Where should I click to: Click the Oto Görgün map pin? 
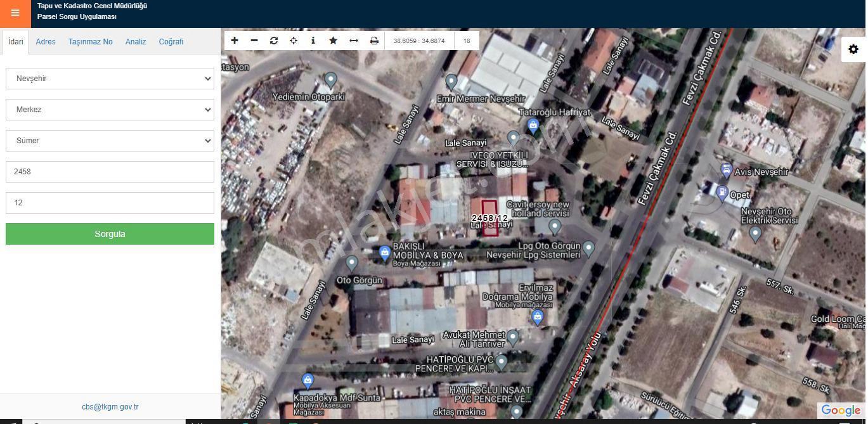pyautogui.click(x=352, y=262)
